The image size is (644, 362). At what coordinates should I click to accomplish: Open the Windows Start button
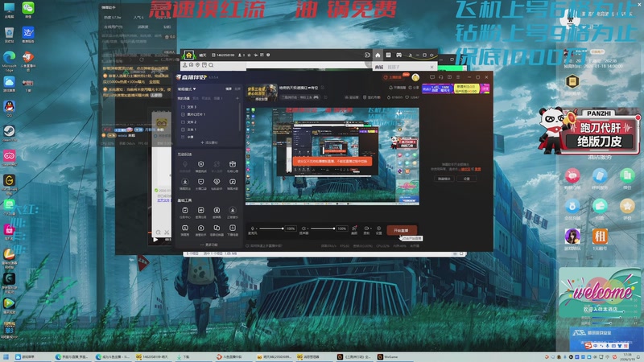point(6,357)
